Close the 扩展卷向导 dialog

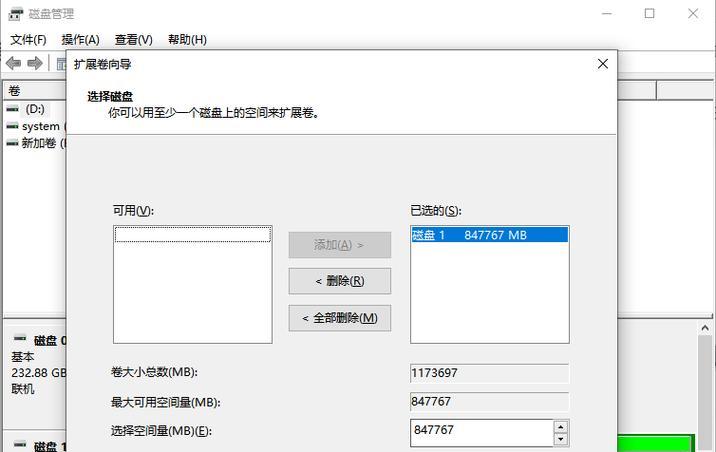tap(603, 64)
